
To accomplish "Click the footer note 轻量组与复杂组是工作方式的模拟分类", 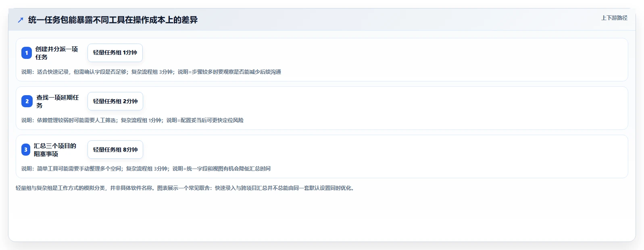I will 186,188.
